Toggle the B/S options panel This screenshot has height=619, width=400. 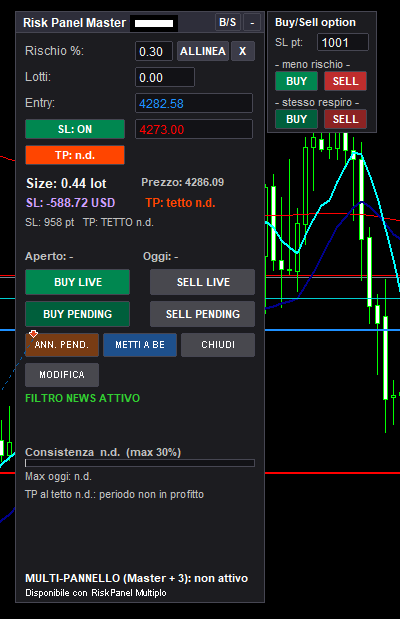(x=228, y=23)
